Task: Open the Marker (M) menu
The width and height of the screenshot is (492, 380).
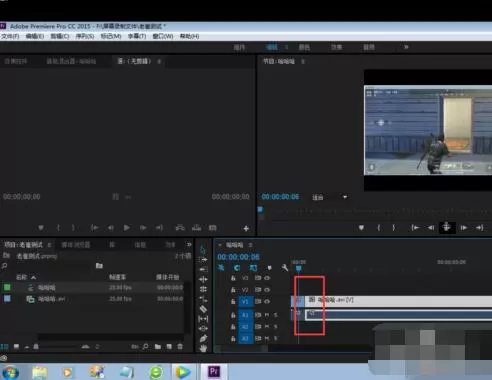Action: point(111,36)
